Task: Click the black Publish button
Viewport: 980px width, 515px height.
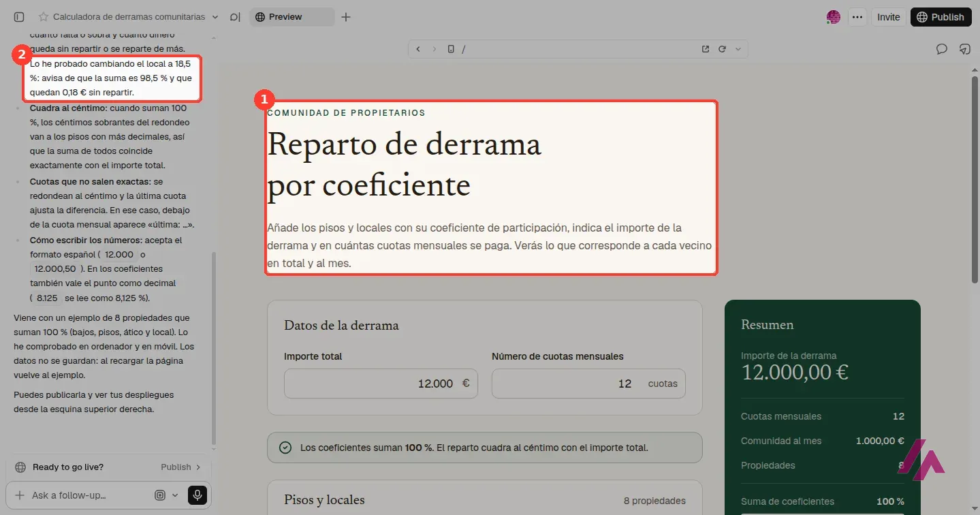Action: 941,17
